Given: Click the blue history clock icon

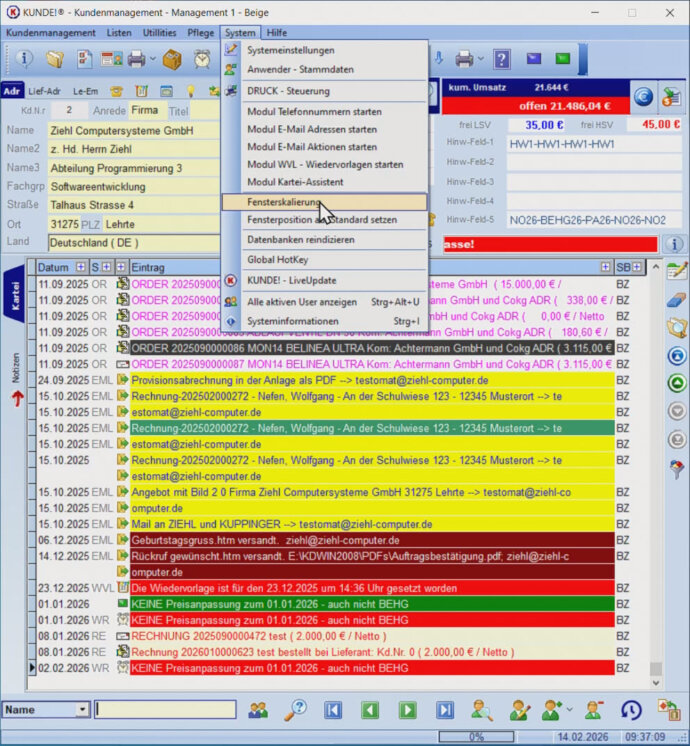Looking at the screenshot, I should coord(631,710).
